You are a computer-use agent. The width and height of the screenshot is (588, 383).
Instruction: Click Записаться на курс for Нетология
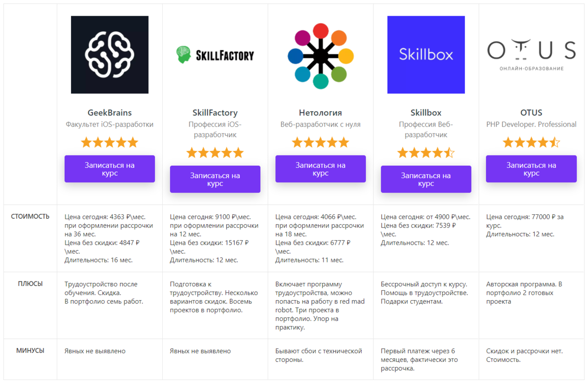click(320, 169)
